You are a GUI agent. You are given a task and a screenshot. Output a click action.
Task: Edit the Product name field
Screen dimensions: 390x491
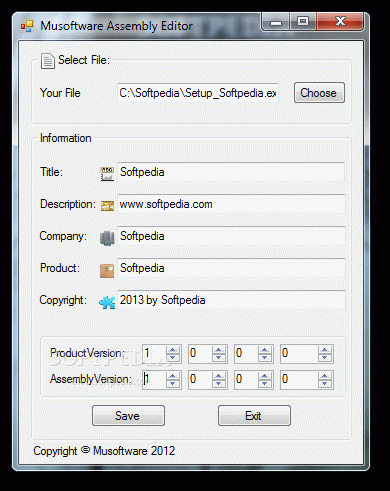tap(231, 268)
